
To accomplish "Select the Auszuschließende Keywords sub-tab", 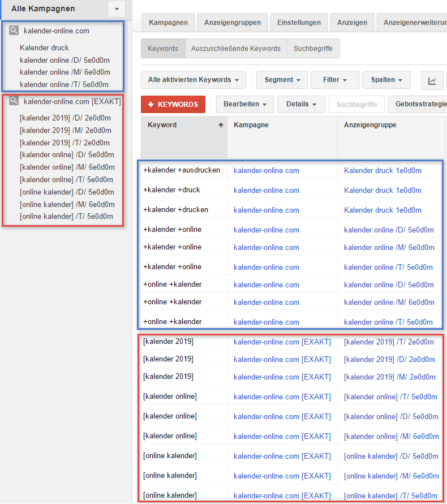I will [236, 49].
